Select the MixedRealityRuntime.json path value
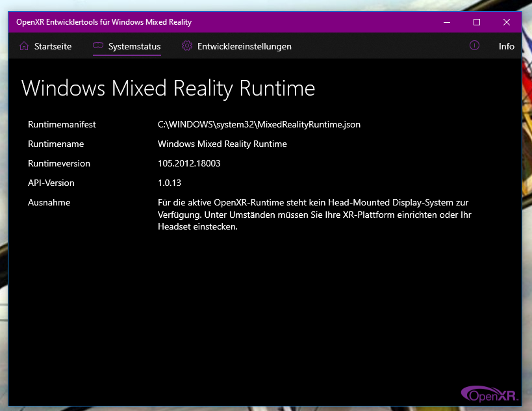The width and height of the screenshot is (532, 411). pos(259,125)
